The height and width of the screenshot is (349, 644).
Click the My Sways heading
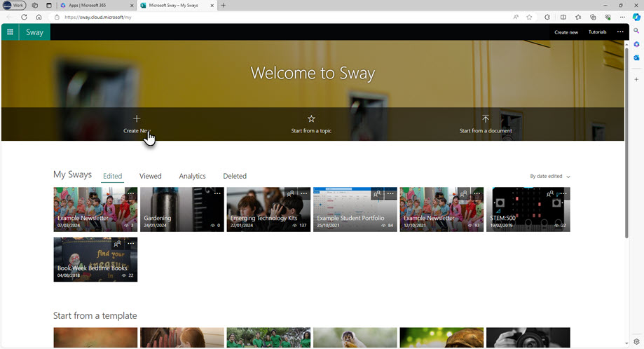(72, 174)
